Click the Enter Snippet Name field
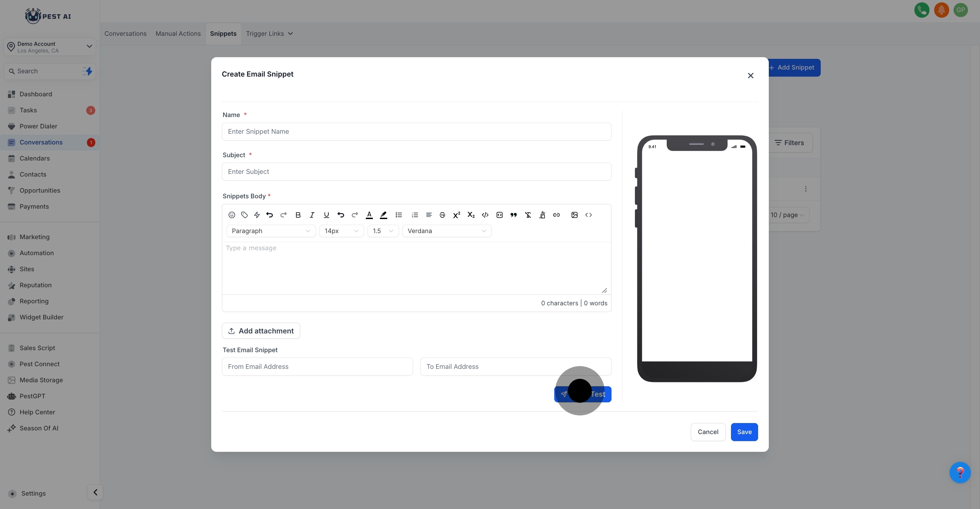This screenshot has width=980, height=509. (x=416, y=131)
